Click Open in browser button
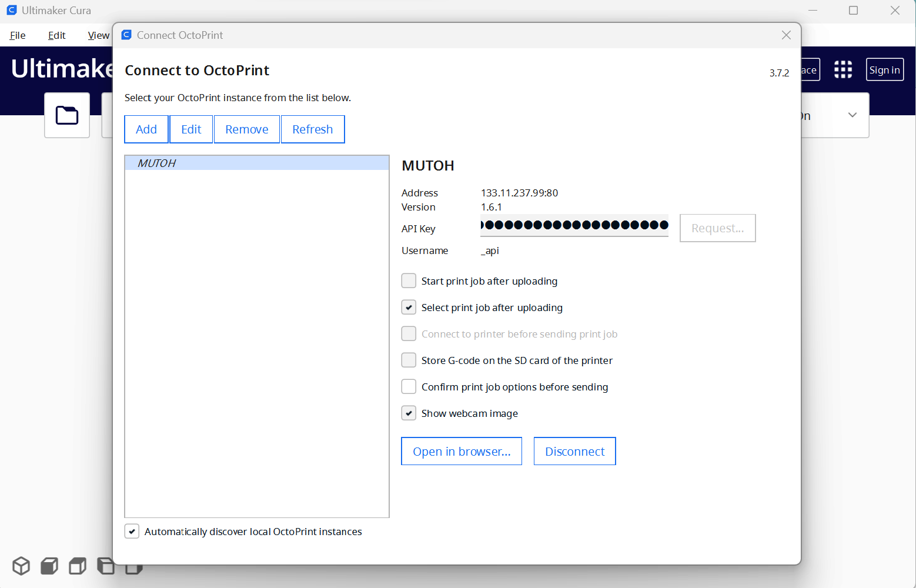 pyautogui.click(x=462, y=451)
